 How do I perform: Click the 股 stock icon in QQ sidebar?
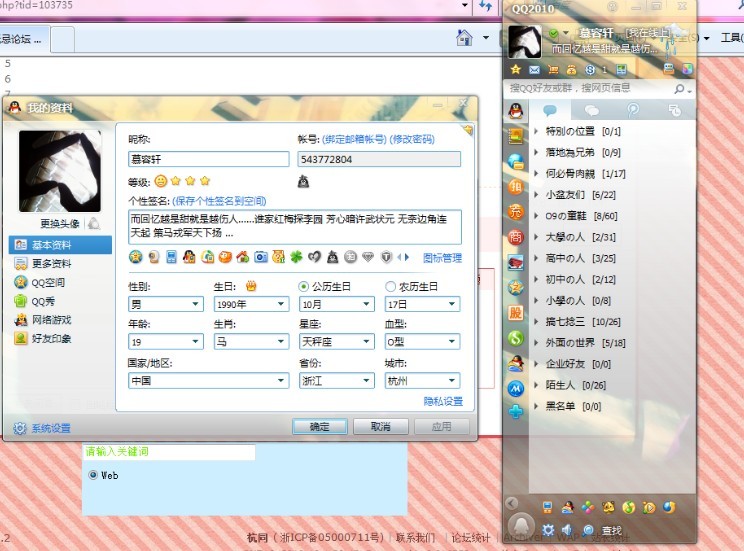(516, 312)
